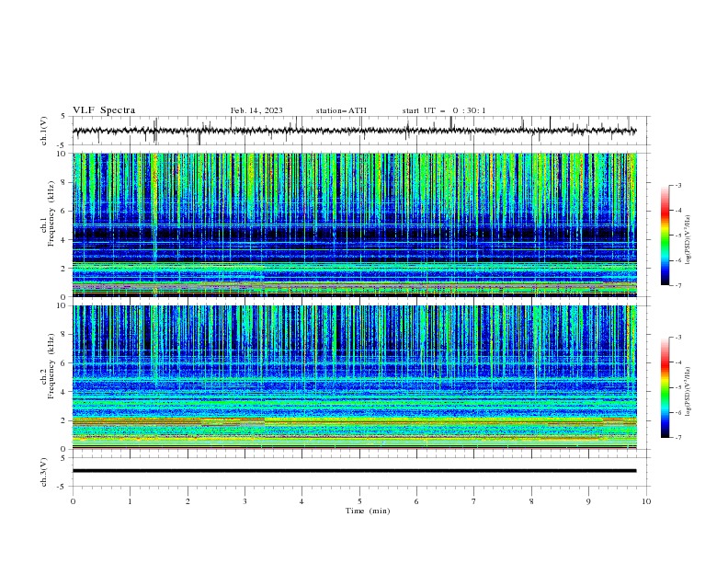This screenshot has width=728, height=563.
Task: Click the ch.2 colorbar log(PSD) label
Action: pos(688,392)
